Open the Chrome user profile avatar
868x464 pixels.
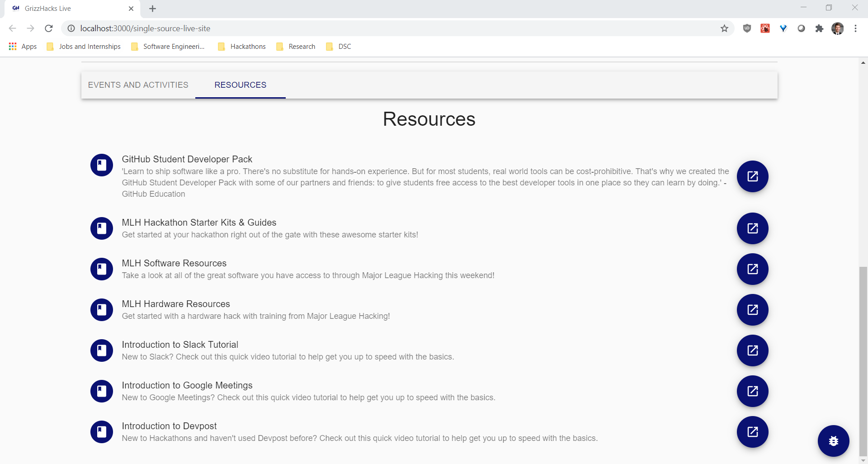coord(837,28)
